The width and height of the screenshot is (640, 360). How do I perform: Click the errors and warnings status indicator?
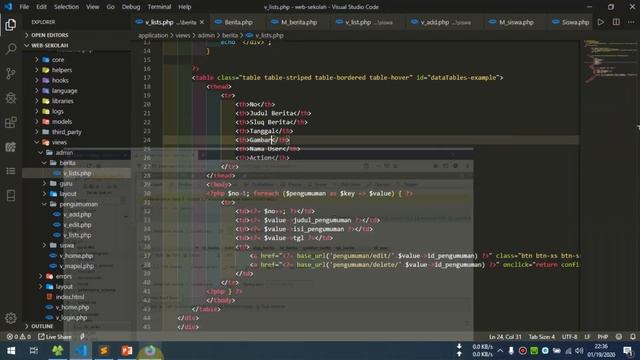[19, 337]
